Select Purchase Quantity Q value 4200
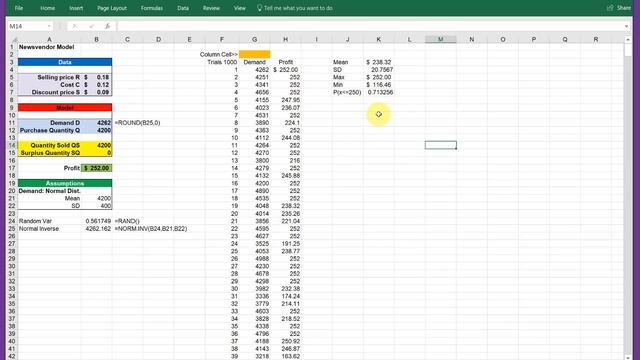The width and height of the screenshot is (640, 360). (96, 130)
